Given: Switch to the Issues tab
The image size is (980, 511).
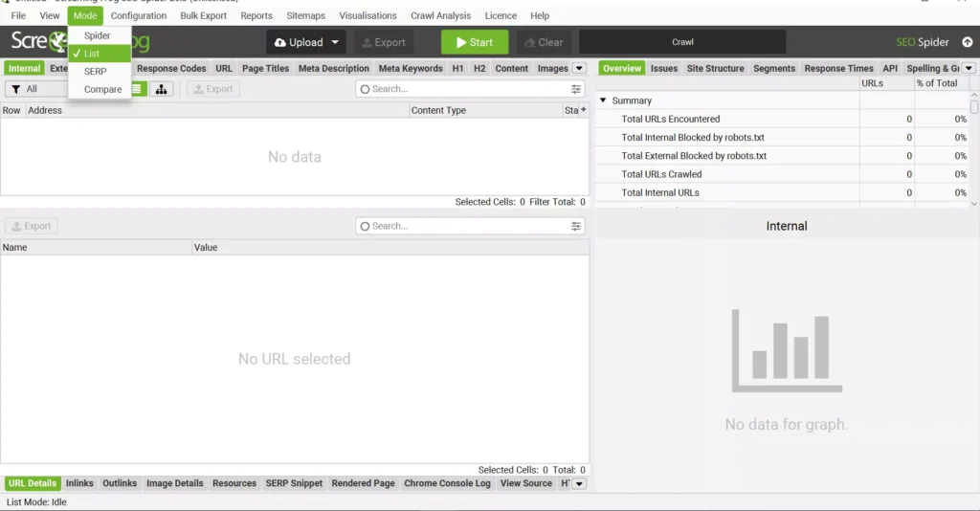Looking at the screenshot, I should (664, 68).
